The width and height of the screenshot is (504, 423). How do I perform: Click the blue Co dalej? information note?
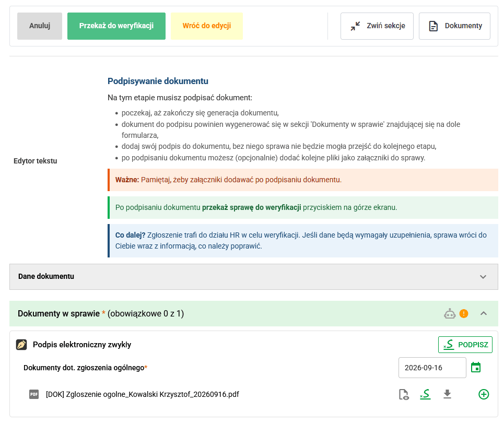click(x=303, y=241)
